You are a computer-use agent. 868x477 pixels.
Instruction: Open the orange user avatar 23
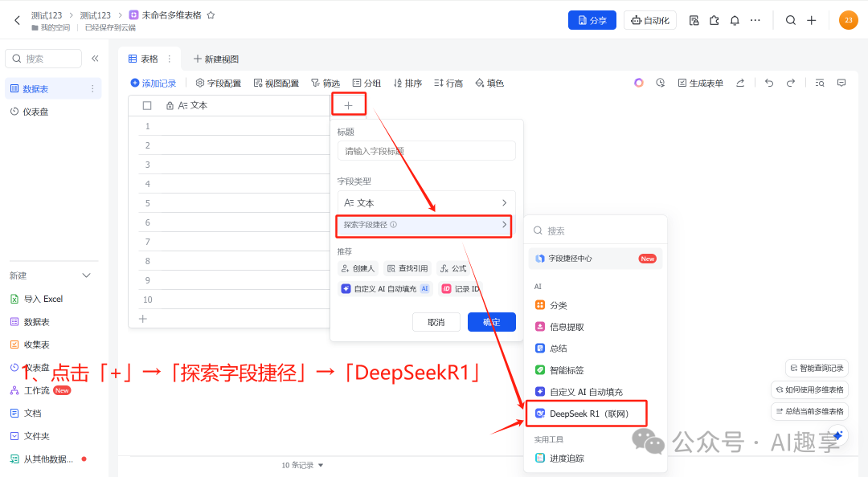(x=848, y=20)
